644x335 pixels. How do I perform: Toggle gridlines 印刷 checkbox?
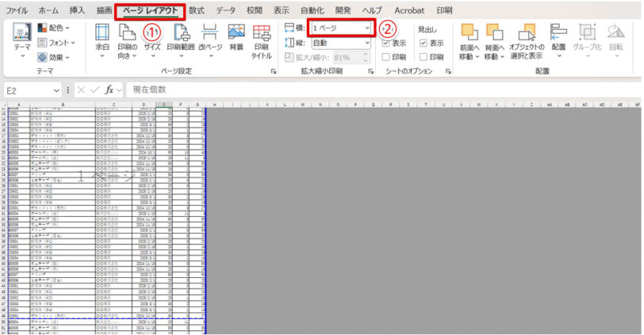point(385,57)
